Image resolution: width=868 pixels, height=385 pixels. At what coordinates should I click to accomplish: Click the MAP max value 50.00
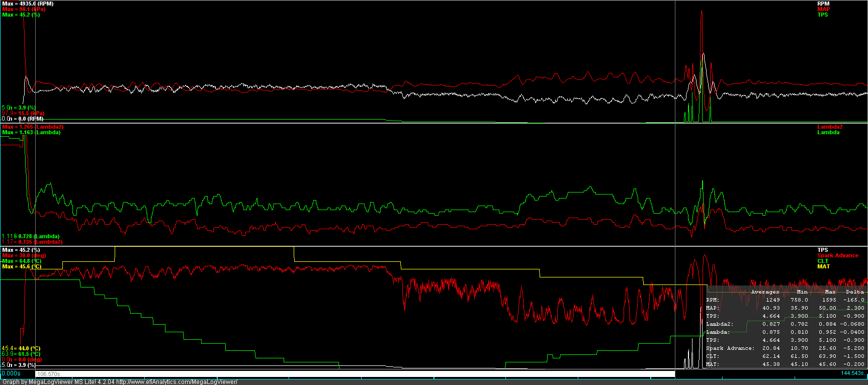tap(827, 308)
